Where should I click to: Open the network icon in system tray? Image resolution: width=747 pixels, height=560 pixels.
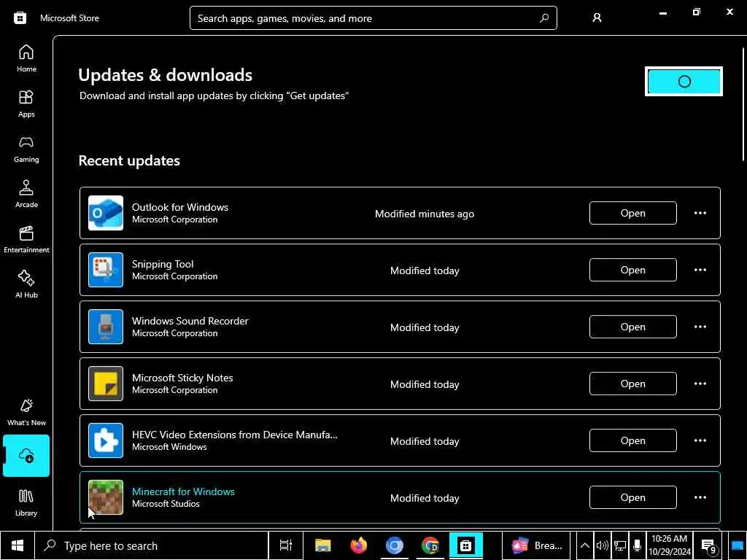coord(620,545)
